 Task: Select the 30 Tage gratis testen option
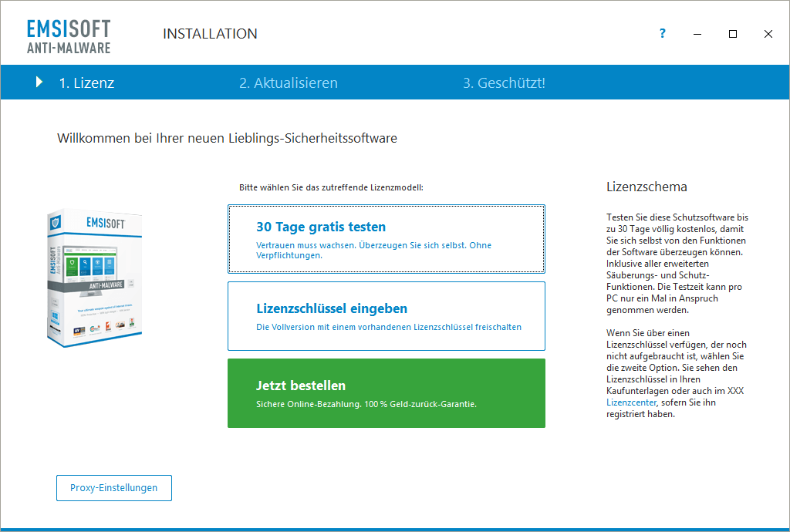point(387,239)
